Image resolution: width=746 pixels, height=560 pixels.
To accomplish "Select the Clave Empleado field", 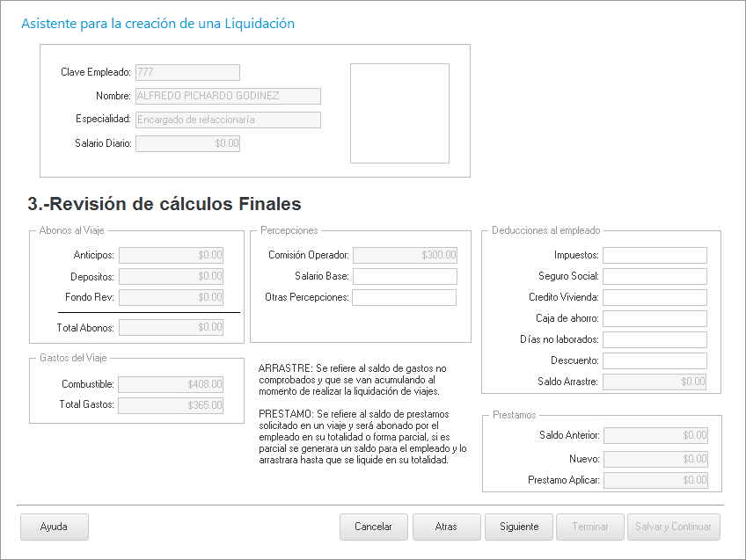I will coord(187,72).
